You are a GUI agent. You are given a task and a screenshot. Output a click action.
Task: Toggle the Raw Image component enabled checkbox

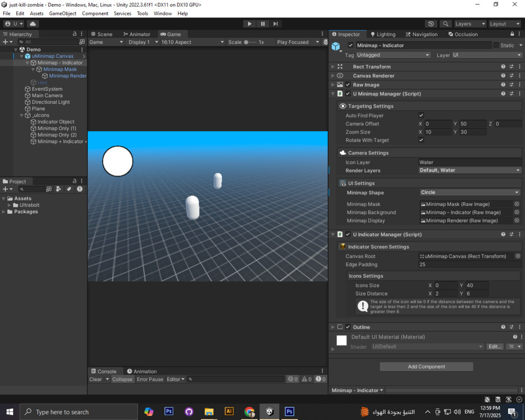348,85
